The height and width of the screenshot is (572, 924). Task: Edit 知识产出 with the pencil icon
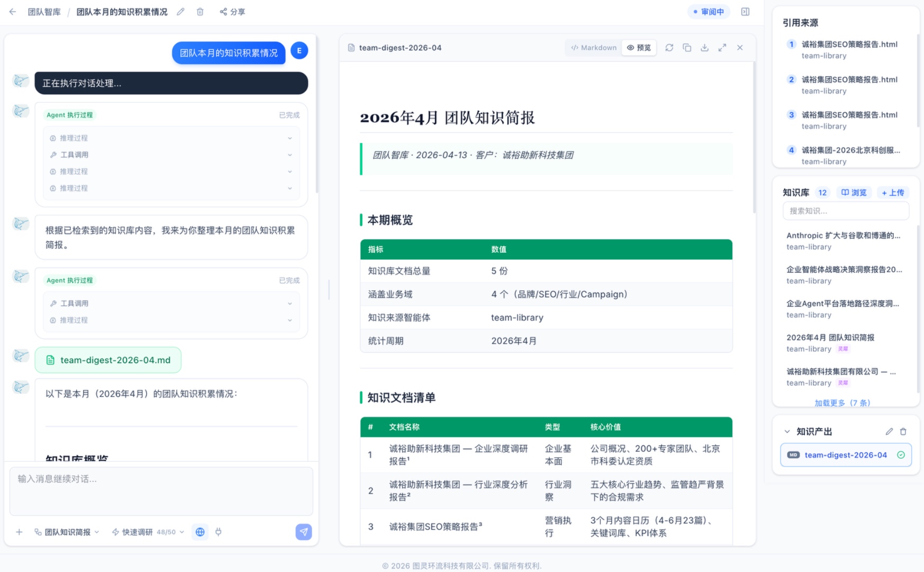pos(890,432)
